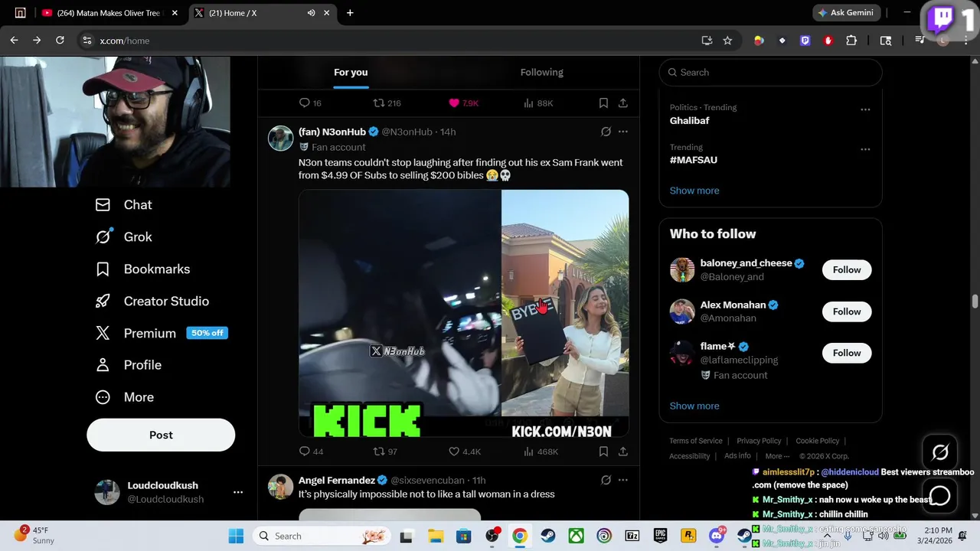Bookmark the top post beside 88K views

click(603, 103)
